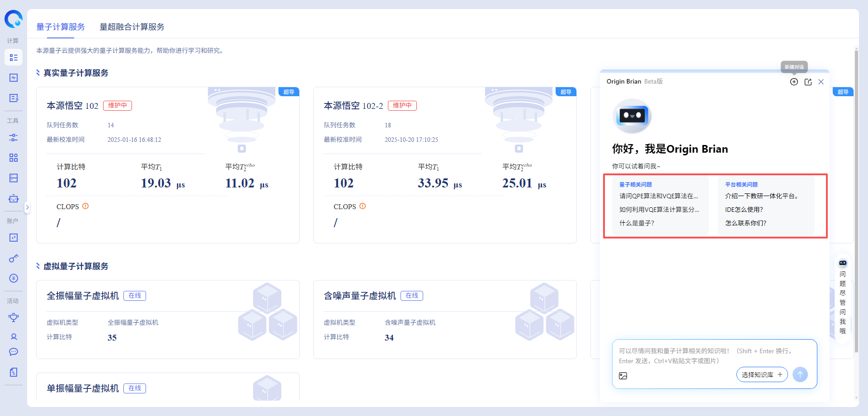This screenshot has width=868, height=416.
Task: Close the Origin Brian chat panel
Action: click(821, 82)
